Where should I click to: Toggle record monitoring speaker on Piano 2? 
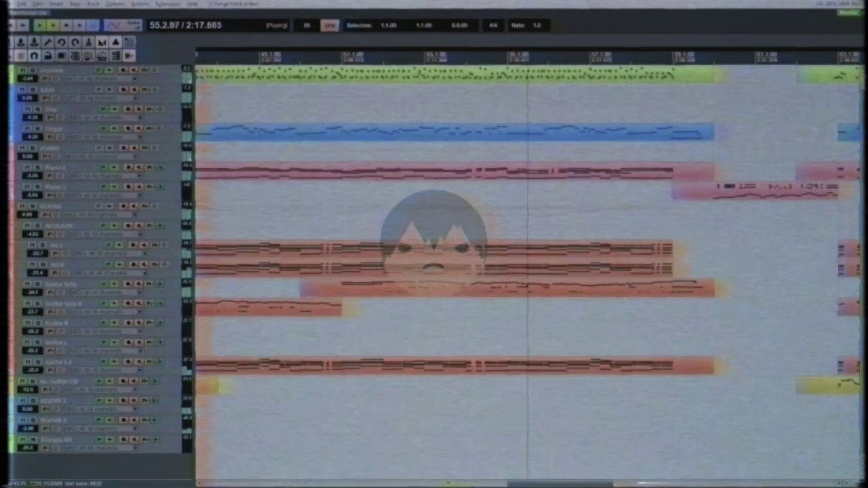click(139, 187)
